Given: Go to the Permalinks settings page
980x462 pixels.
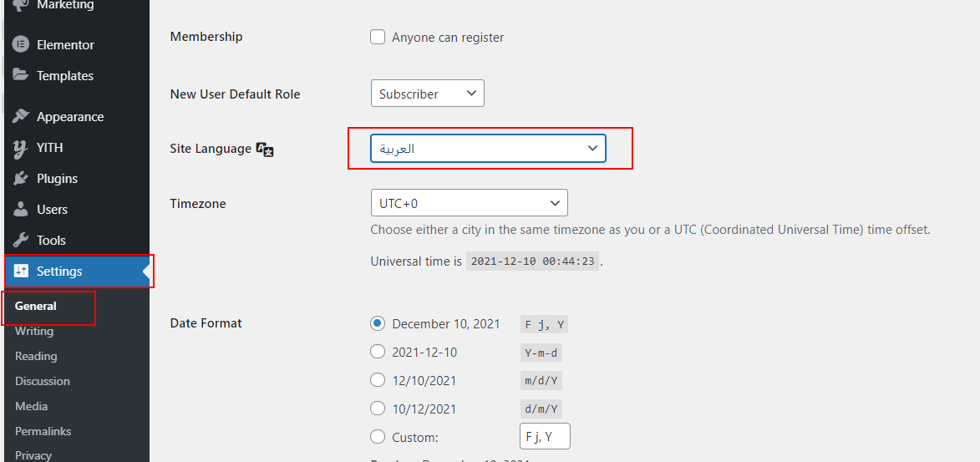Looking at the screenshot, I should tap(43, 431).
